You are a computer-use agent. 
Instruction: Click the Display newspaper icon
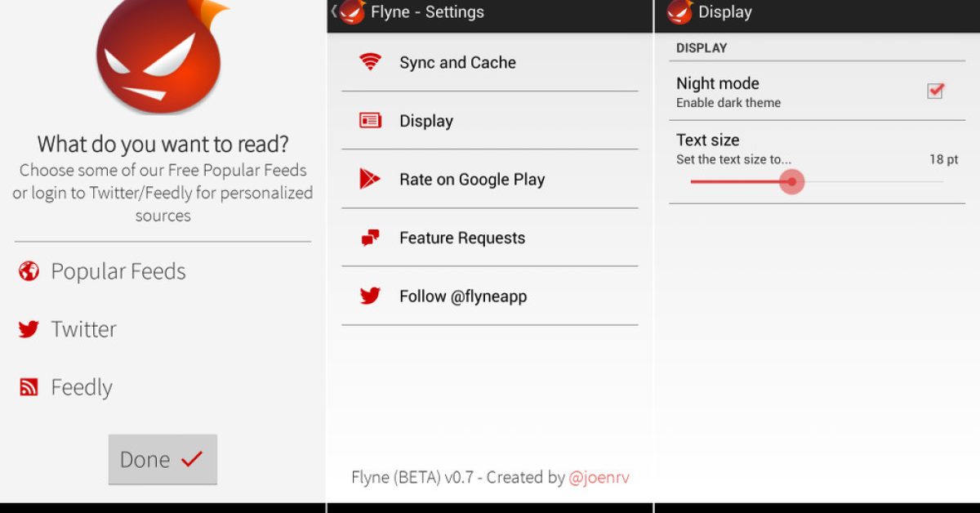[370, 121]
